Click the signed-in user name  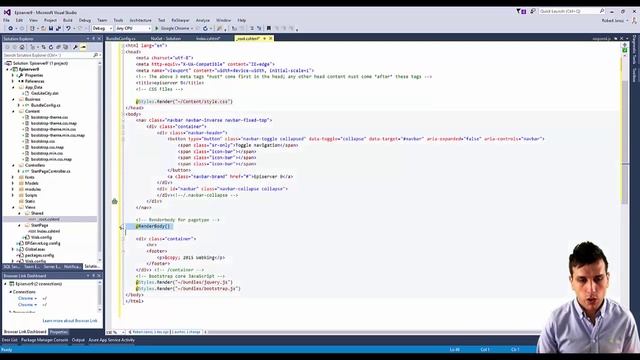(x=613, y=20)
